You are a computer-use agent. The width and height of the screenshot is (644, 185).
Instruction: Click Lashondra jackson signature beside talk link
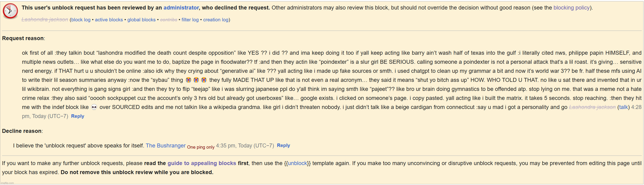(x=592, y=107)
